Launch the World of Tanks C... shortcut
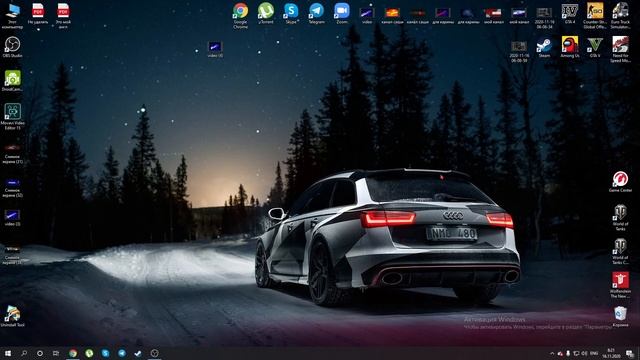640x360 pixels. 620,251
